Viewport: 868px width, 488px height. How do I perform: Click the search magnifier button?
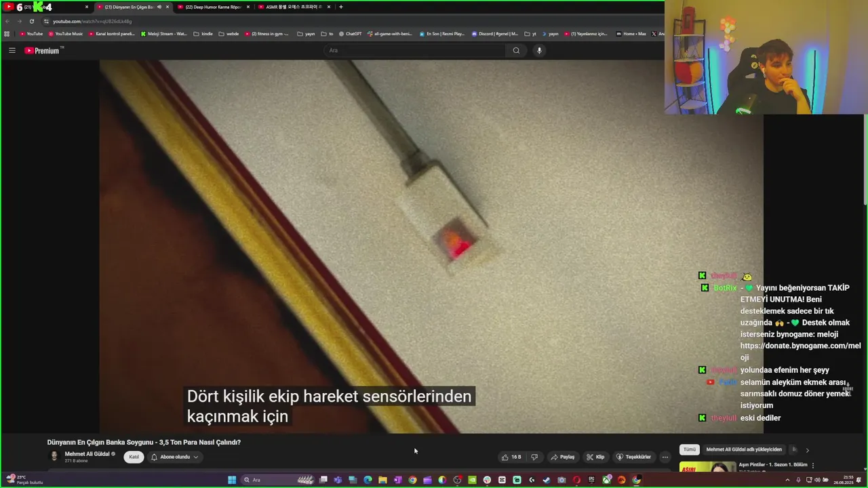tap(516, 50)
